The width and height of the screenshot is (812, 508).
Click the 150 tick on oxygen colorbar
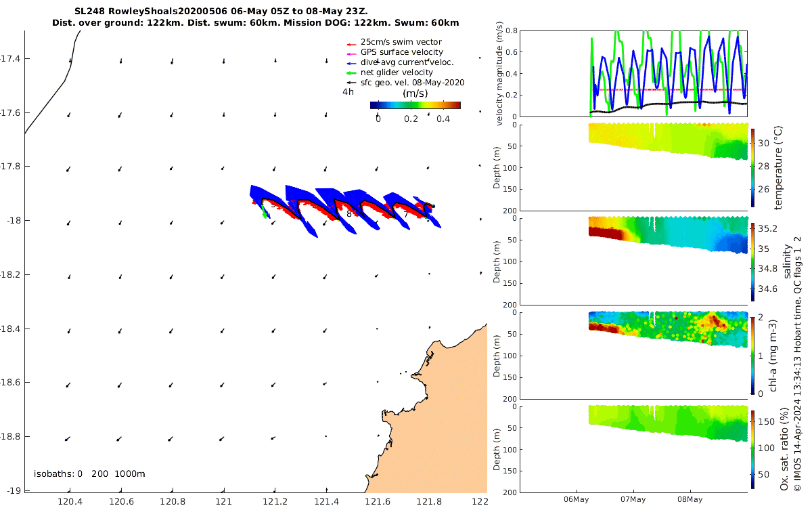pyautogui.click(x=765, y=421)
